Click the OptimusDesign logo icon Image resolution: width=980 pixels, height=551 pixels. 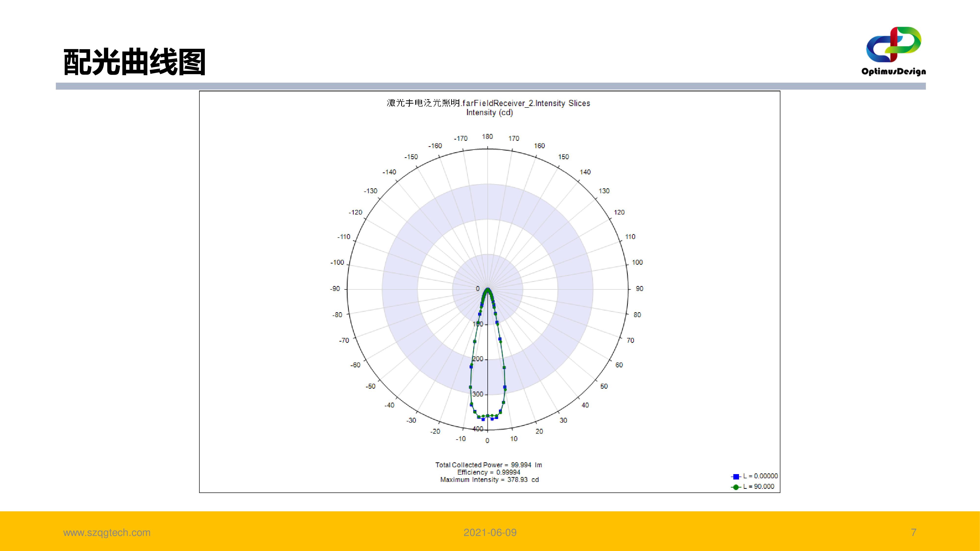893,44
